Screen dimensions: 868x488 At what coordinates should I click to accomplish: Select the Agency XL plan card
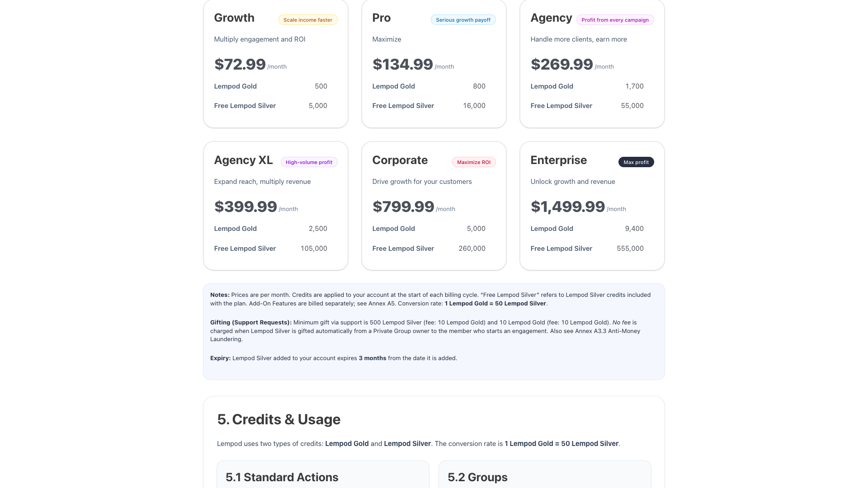[275, 206]
